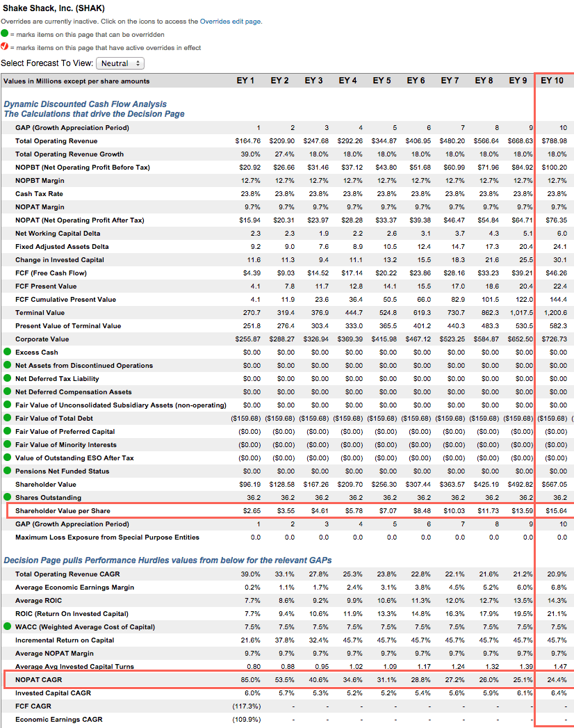
Task: Open the Overrides edit page link
Action: [230, 22]
